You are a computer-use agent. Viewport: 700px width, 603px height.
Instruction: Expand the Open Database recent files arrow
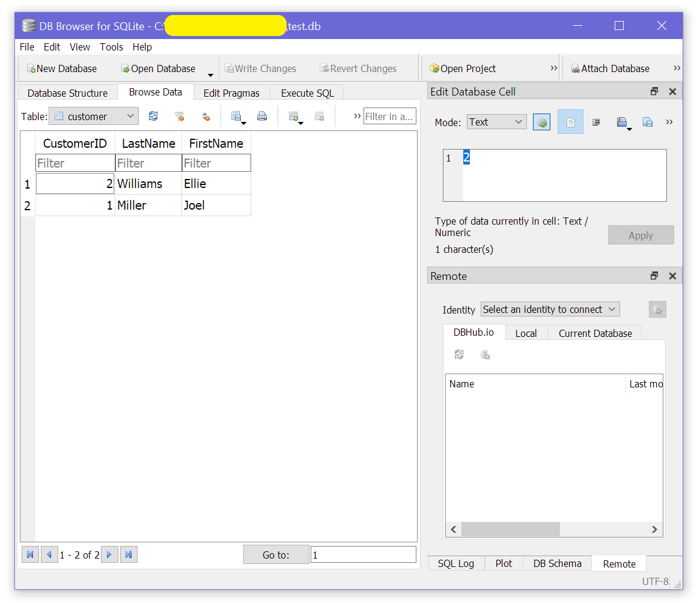210,75
